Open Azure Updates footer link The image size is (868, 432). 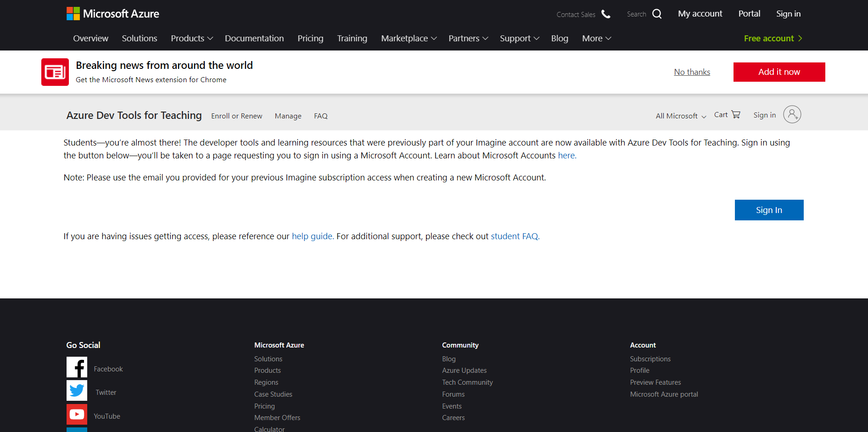465,370
